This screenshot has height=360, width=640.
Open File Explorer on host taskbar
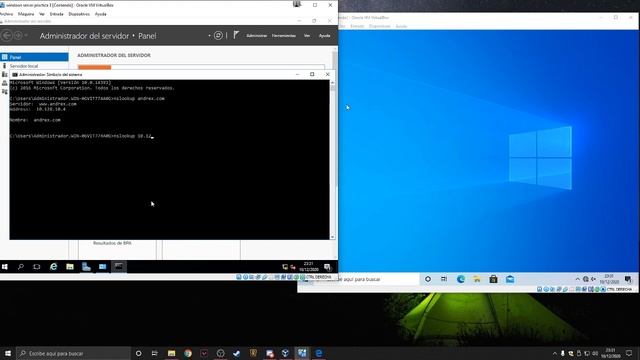click(x=171, y=353)
